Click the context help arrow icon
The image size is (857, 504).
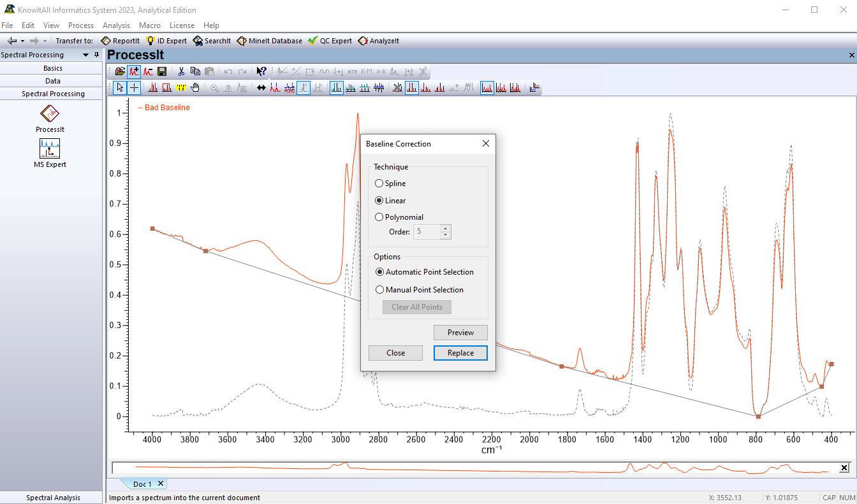coord(261,71)
